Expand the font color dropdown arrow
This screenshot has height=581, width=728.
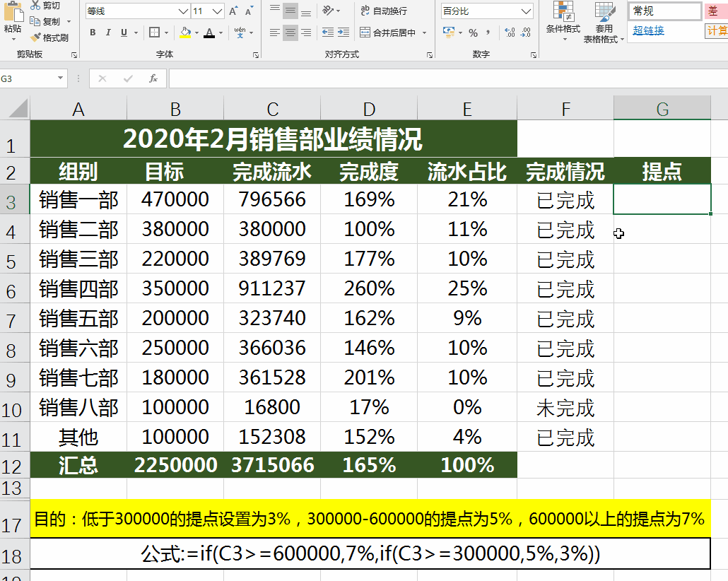221,33
